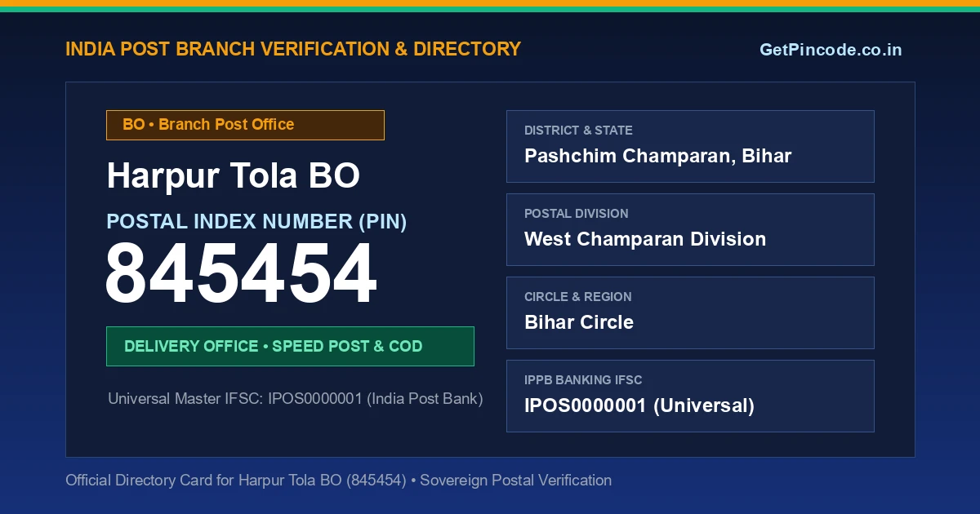Select the Universal Master IFSC text line

(296, 399)
